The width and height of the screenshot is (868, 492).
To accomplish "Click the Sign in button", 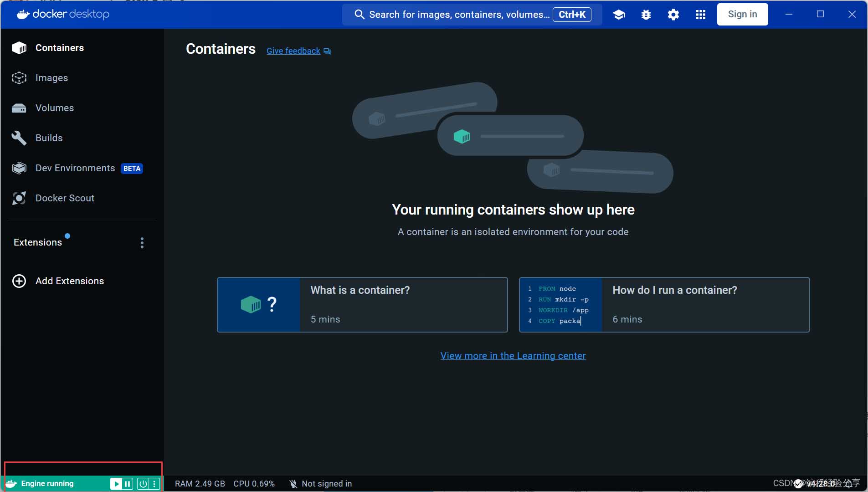I will click(x=742, y=14).
